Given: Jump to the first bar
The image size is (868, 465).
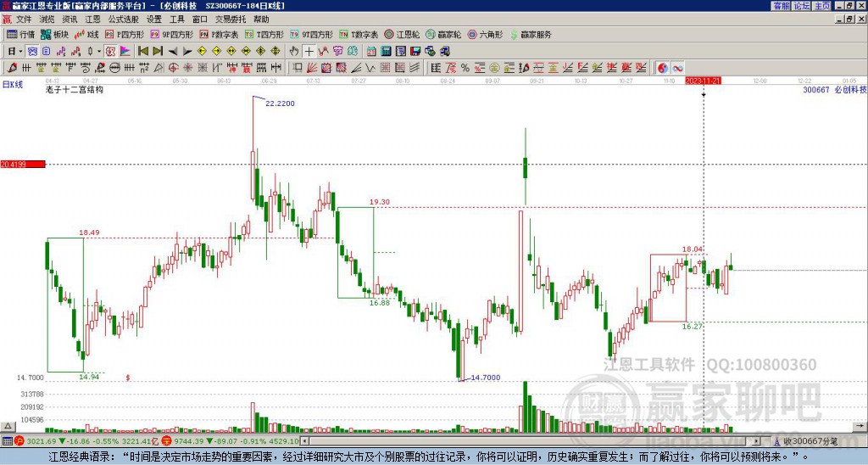Looking at the screenshot, I should click(142, 51).
